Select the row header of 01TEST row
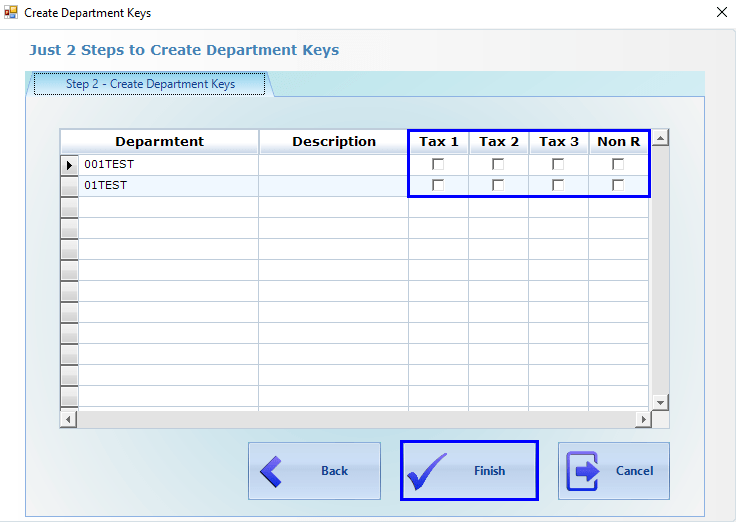This screenshot has height=522, width=736. pos(69,186)
